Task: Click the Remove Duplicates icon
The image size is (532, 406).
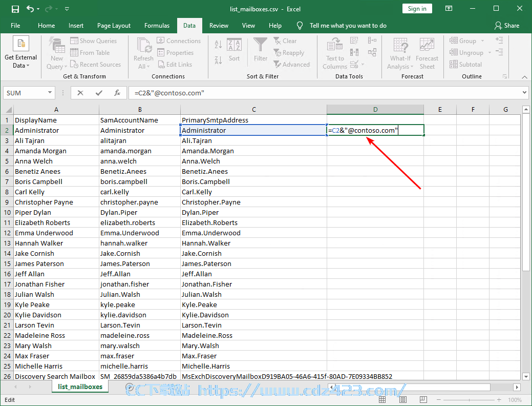Action: click(x=354, y=52)
